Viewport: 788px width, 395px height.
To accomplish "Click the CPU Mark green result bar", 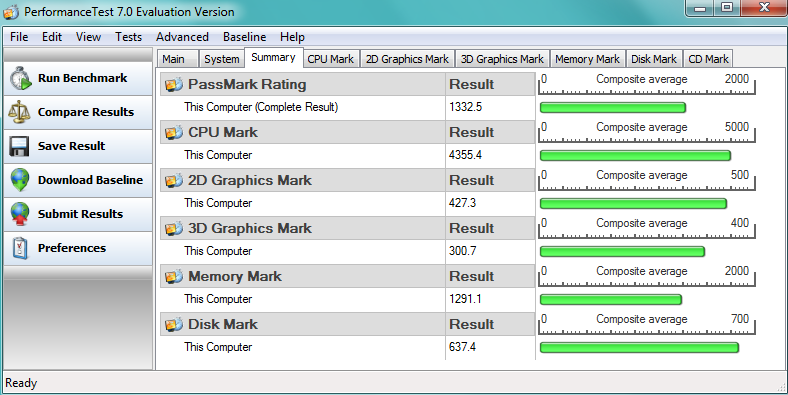I will coord(635,156).
